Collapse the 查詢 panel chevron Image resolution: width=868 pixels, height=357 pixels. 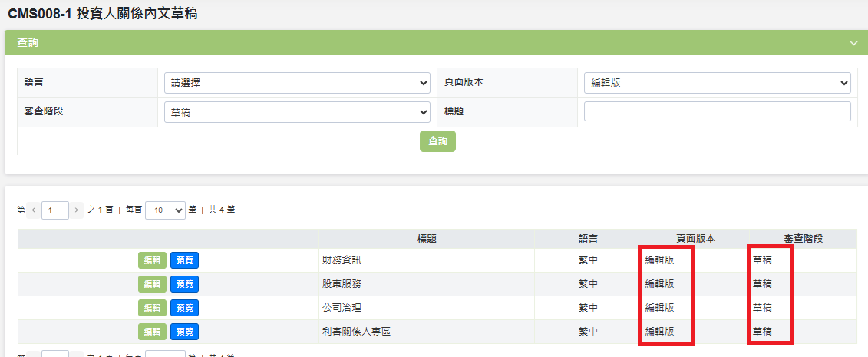tap(853, 43)
